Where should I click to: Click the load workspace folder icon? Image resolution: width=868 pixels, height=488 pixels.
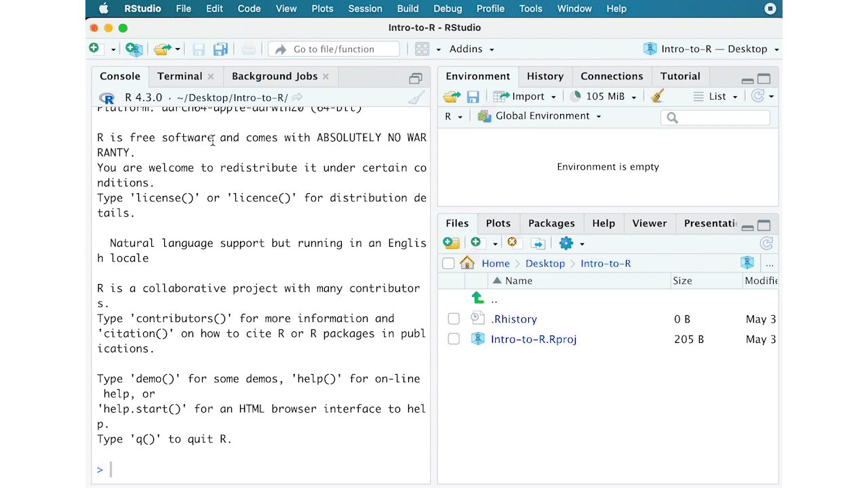(452, 97)
